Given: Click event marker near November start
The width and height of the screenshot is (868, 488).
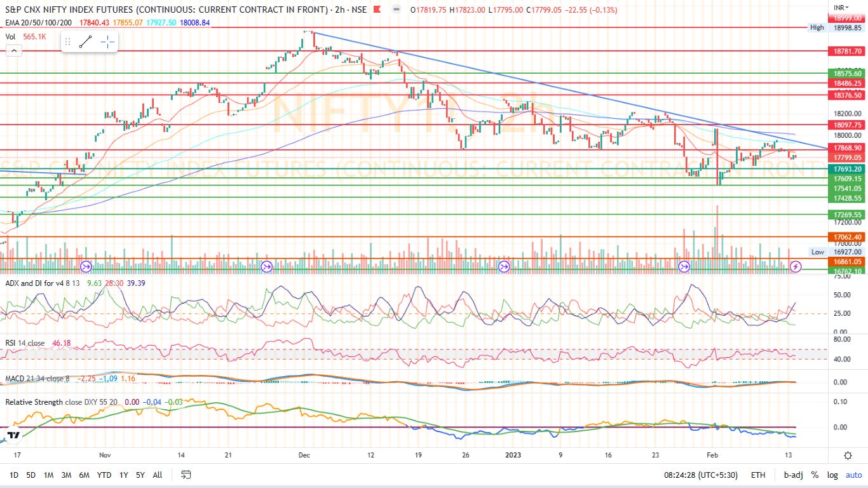Looking at the screenshot, I should pyautogui.click(x=86, y=267).
